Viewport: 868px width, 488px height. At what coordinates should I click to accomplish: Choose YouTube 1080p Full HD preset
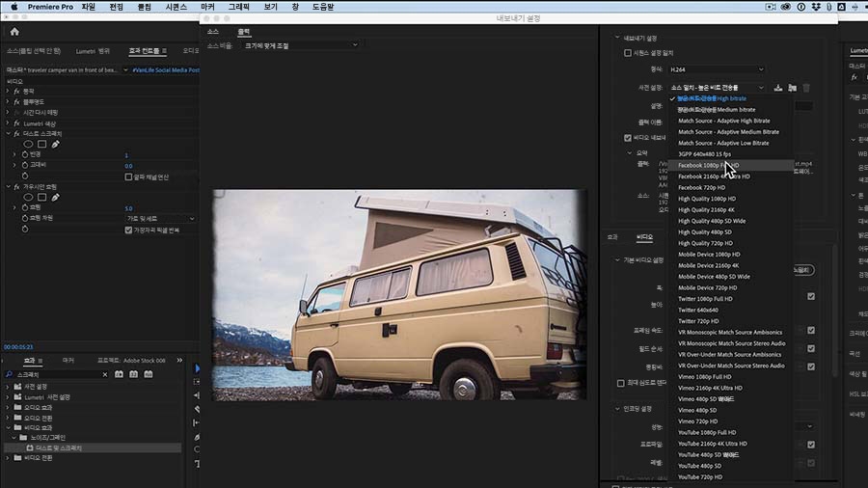731,433
